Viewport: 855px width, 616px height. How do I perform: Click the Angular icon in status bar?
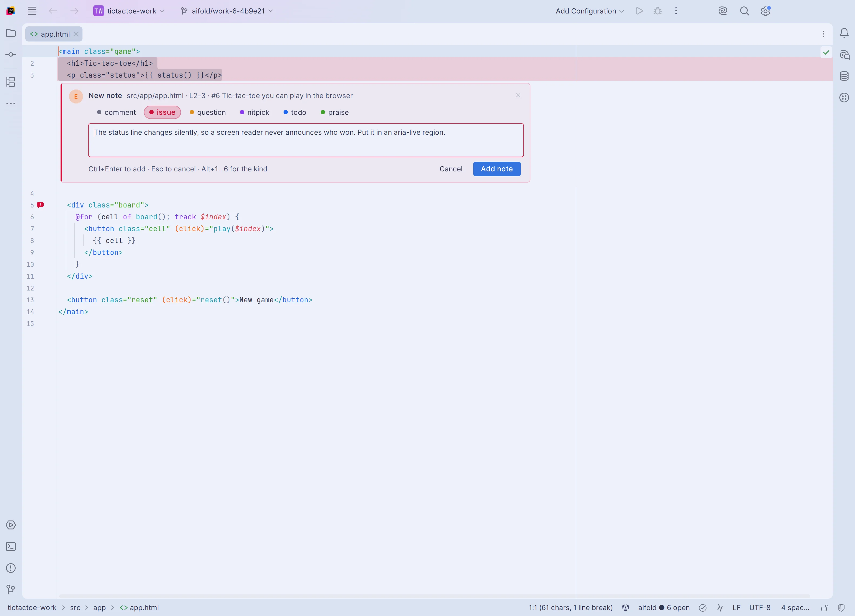(625, 607)
